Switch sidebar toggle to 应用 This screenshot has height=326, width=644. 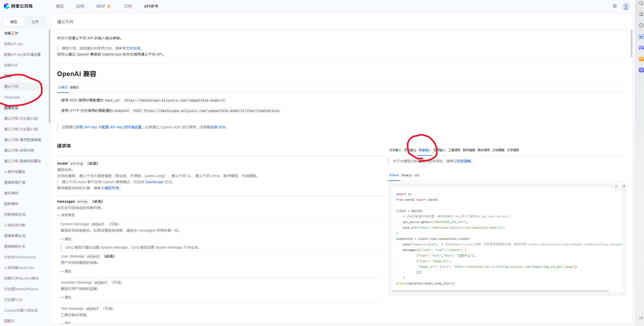(35, 22)
